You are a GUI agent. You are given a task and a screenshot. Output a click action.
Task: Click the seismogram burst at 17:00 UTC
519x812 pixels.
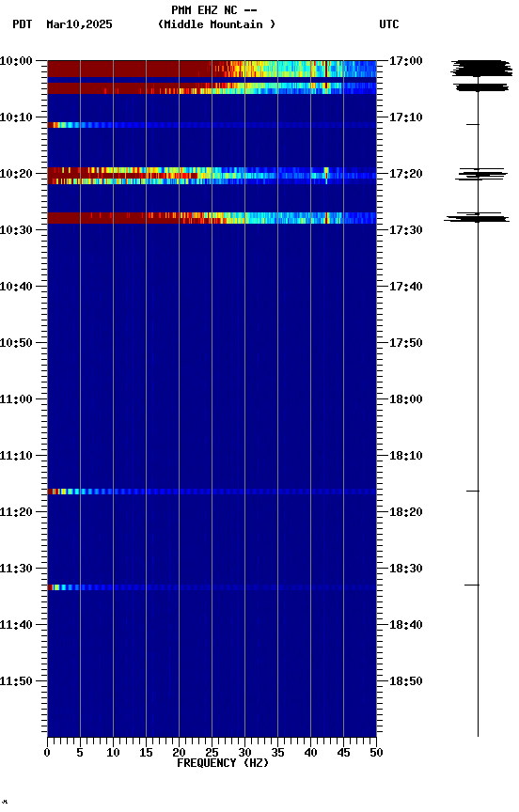click(481, 69)
